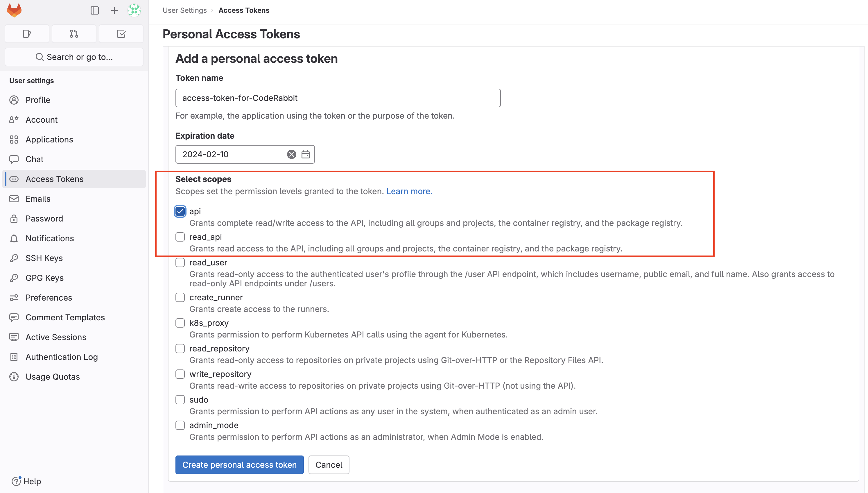The image size is (868, 493).
Task: Click the Help icon at bottom
Action: tap(16, 481)
